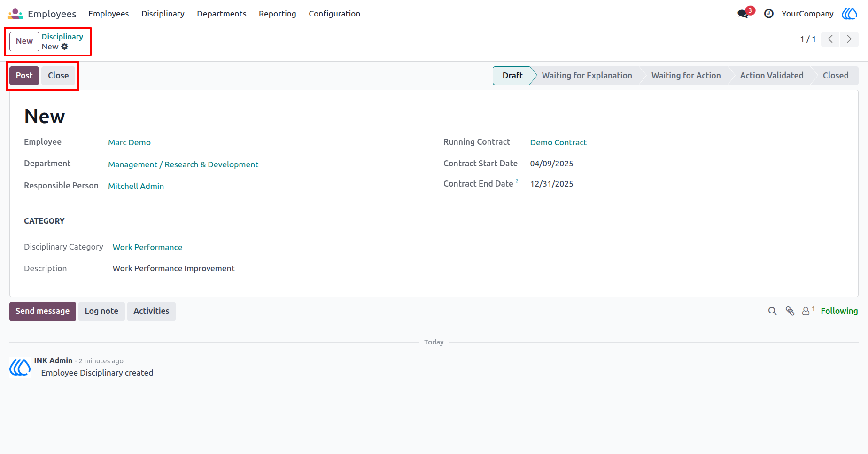Click Log note button
Screen dimensions: 868x454
click(x=101, y=311)
